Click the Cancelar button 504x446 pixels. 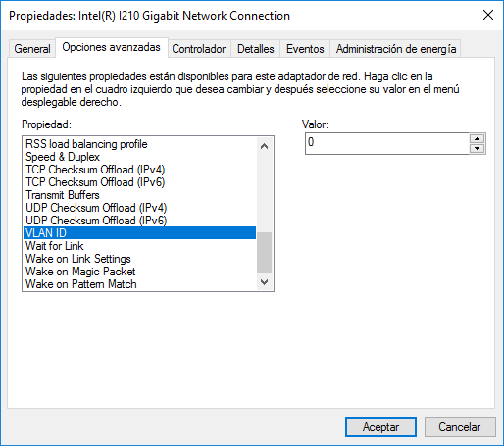coord(460,427)
